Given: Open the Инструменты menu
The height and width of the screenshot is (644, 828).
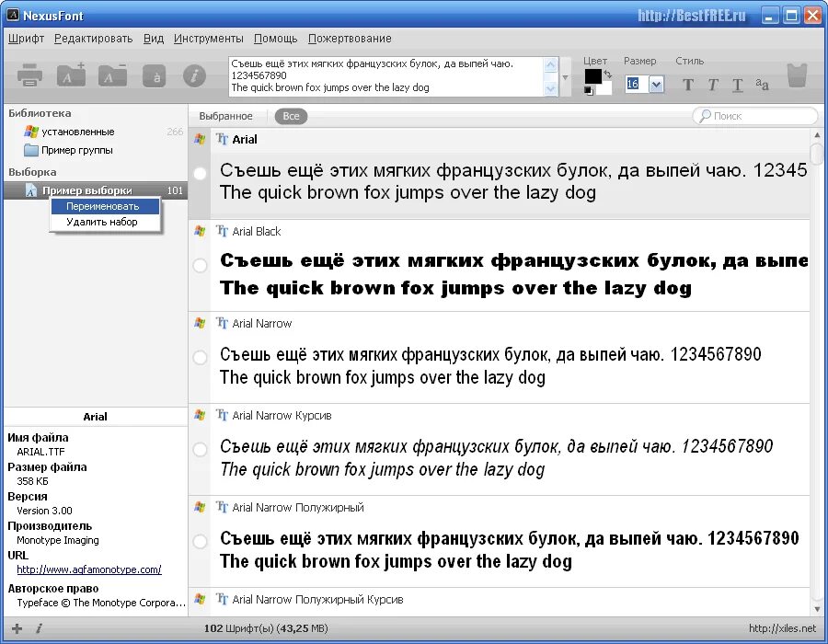Looking at the screenshot, I should [x=209, y=39].
